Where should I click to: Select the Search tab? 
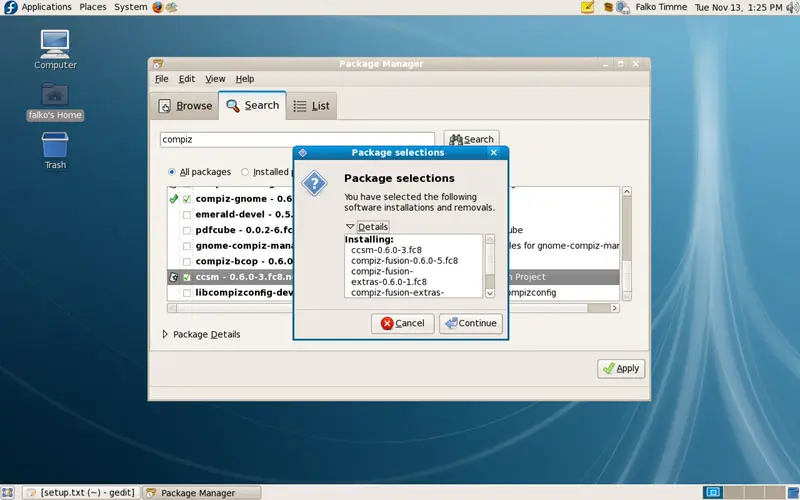(x=253, y=105)
